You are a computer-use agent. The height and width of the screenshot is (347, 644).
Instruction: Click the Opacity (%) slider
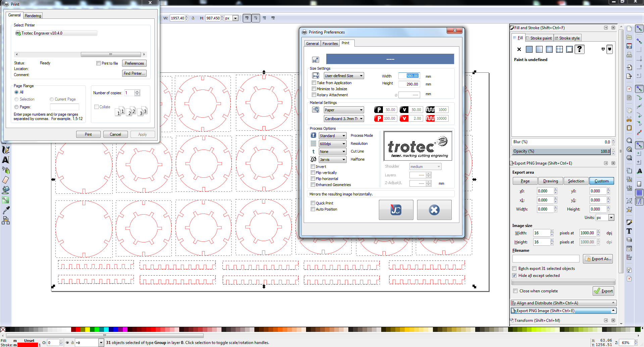pyautogui.click(x=562, y=151)
